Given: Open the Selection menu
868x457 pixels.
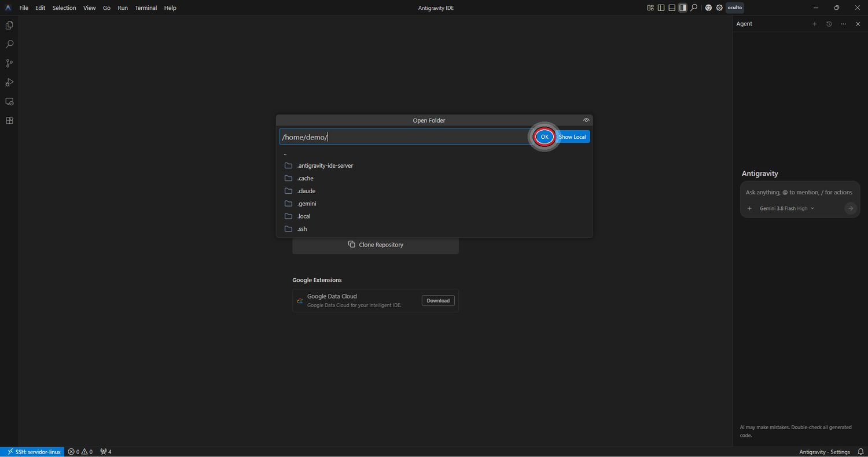Looking at the screenshot, I should tap(64, 8).
